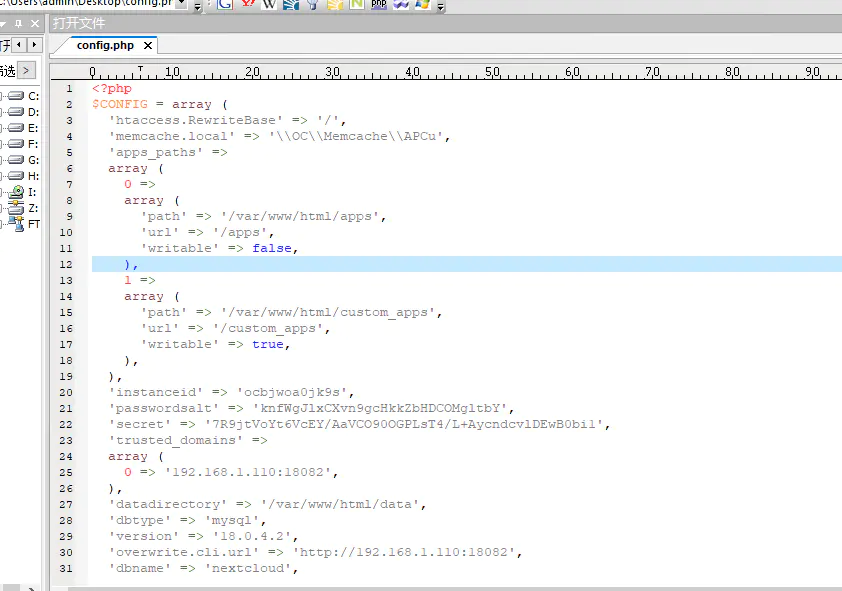Open the FTP connections node icon
The width and height of the screenshot is (842, 591).
click(x=17, y=224)
